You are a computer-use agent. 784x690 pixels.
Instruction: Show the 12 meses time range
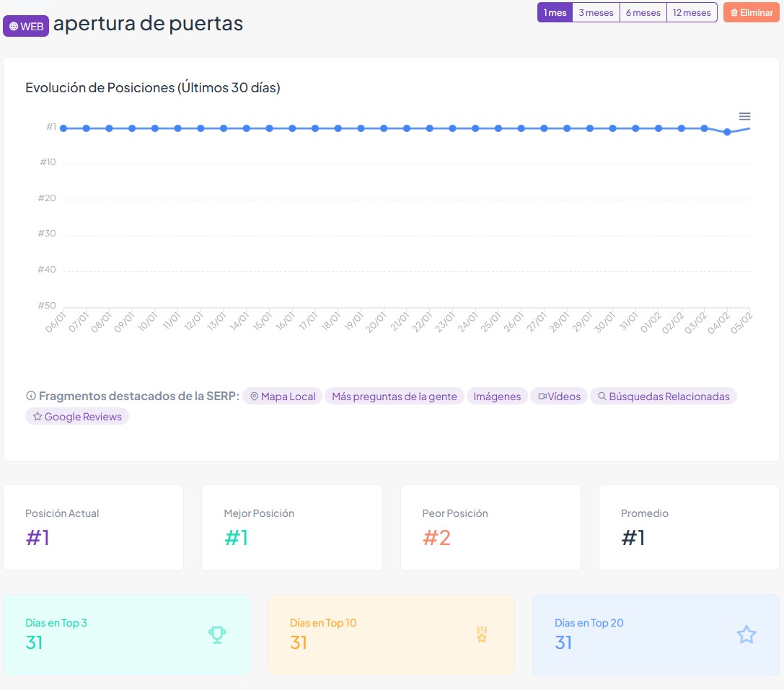tap(692, 13)
